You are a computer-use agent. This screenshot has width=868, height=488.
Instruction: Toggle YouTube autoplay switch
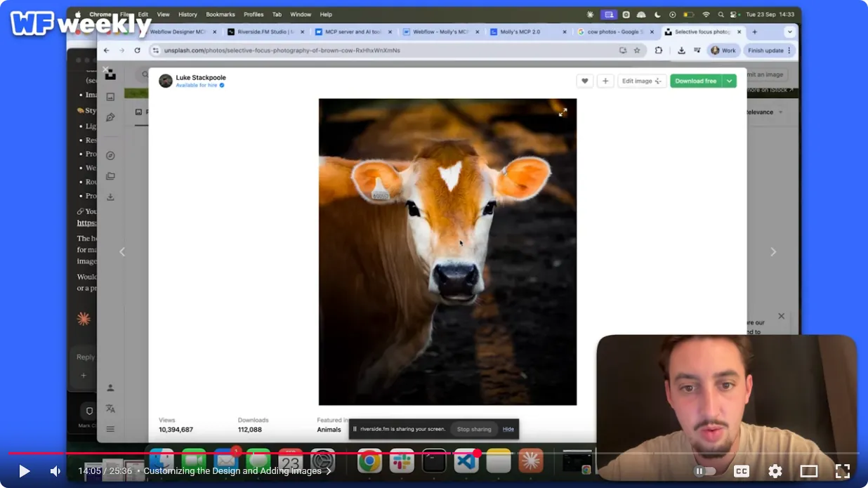705,471
